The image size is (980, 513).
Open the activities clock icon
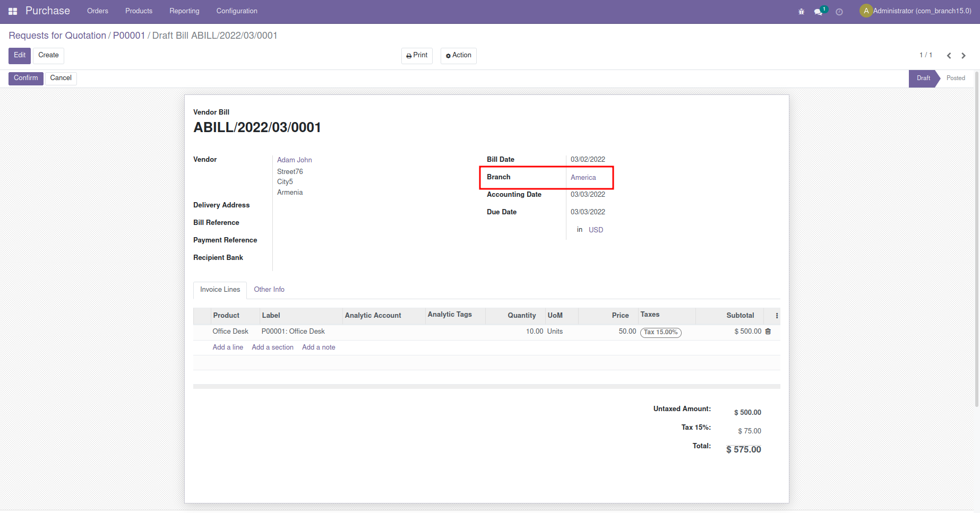point(839,12)
